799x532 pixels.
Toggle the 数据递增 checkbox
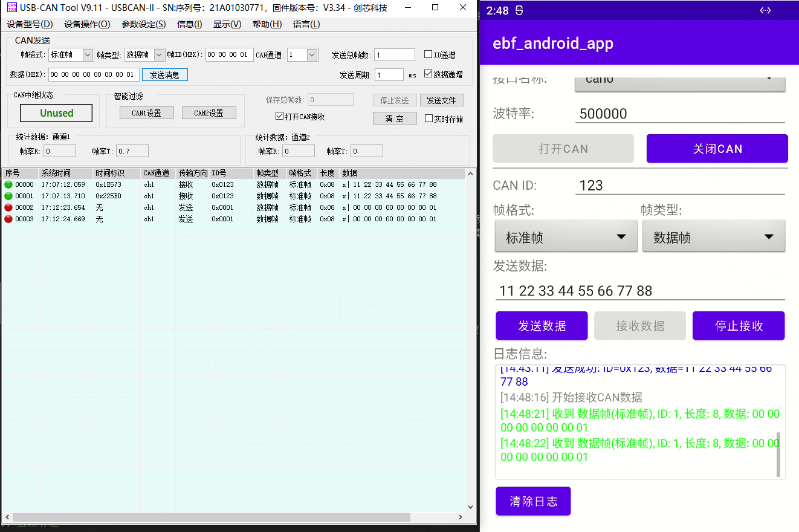pos(429,74)
